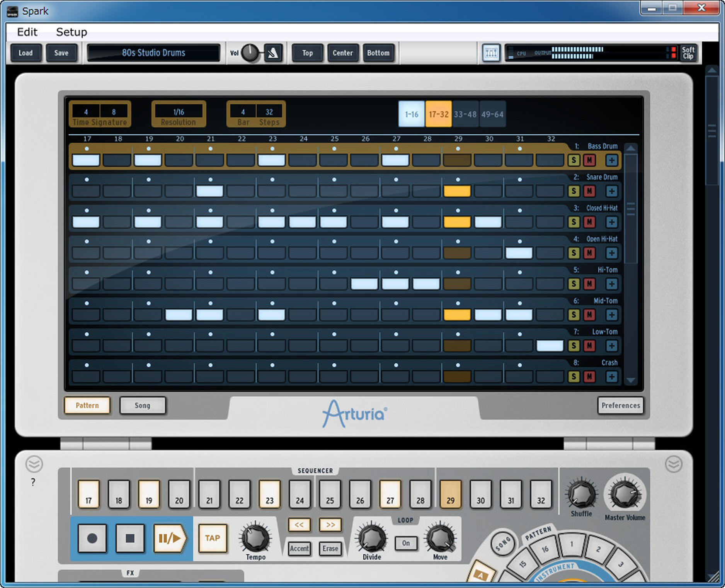This screenshot has height=588, width=725.
Task: Toggle Low-Tom step 32 in grid
Action: click(x=550, y=345)
